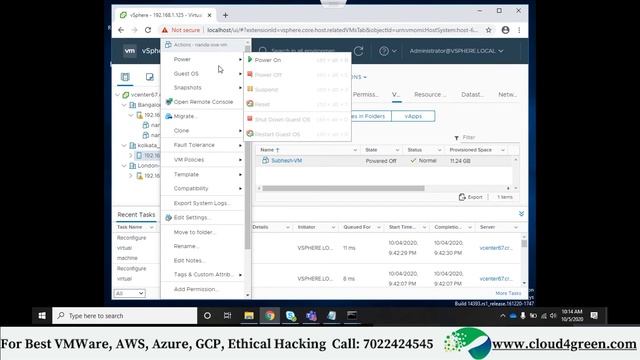This screenshot has width=640, height=360.
Task: Bookmark this page with star icon
Action: pos(489,30)
